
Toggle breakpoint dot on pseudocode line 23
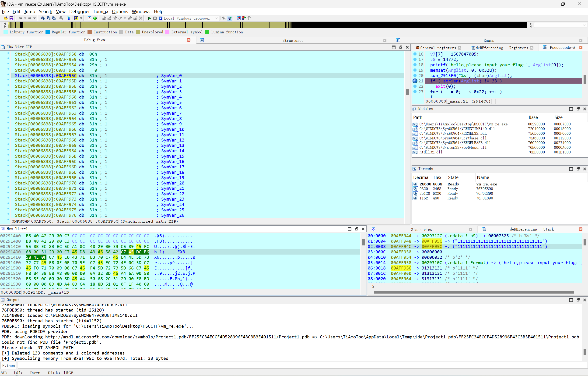coord(415,92)
